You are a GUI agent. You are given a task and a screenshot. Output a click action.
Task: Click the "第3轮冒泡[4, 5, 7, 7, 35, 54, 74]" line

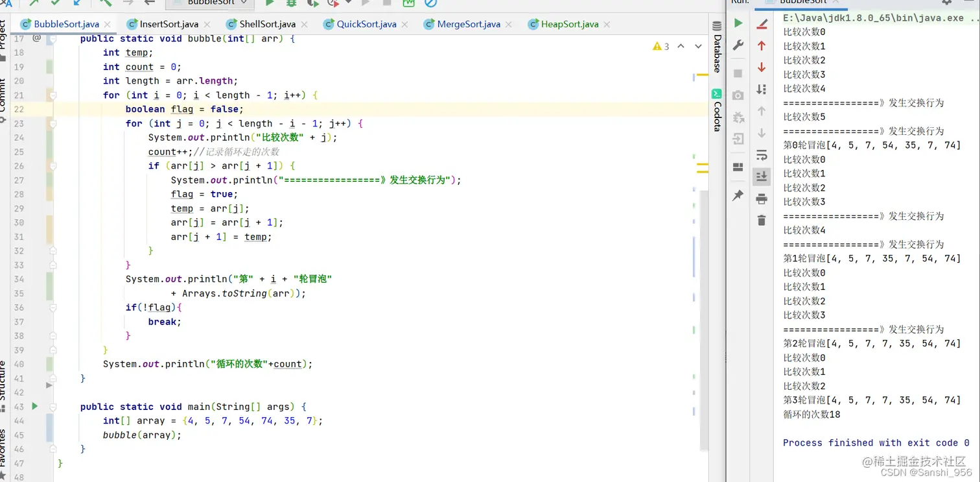[872, 400]
